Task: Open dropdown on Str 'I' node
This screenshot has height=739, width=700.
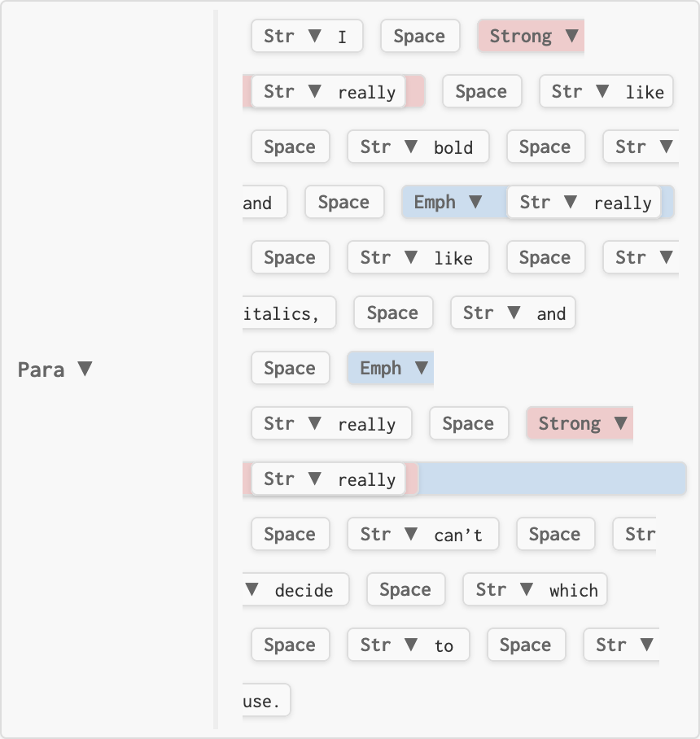Action: 314,36
